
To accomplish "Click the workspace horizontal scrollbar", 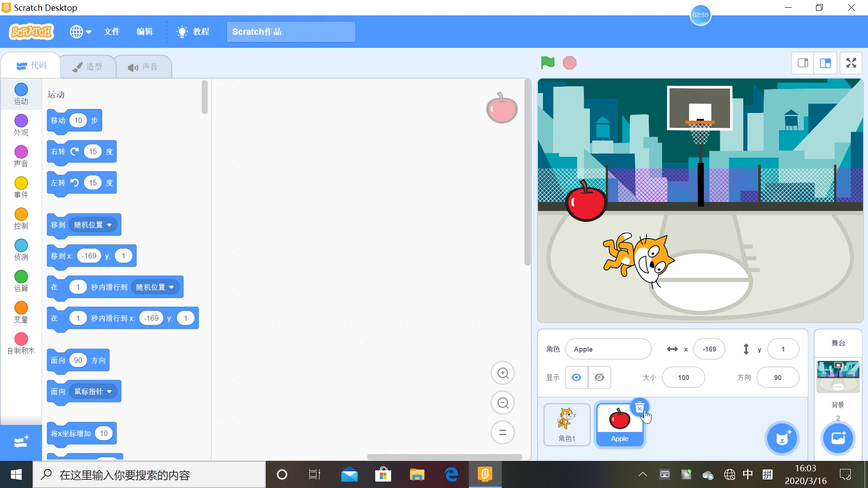I will point(444,457).
